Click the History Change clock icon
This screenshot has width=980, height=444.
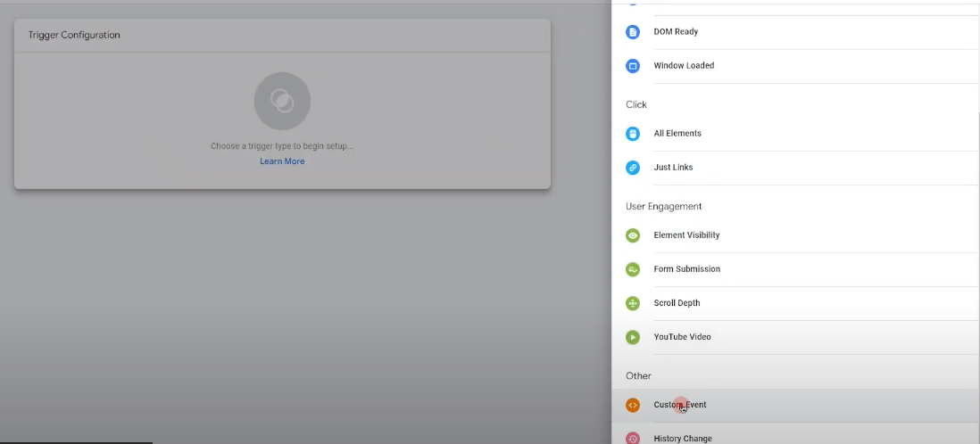tap(633, 439)
